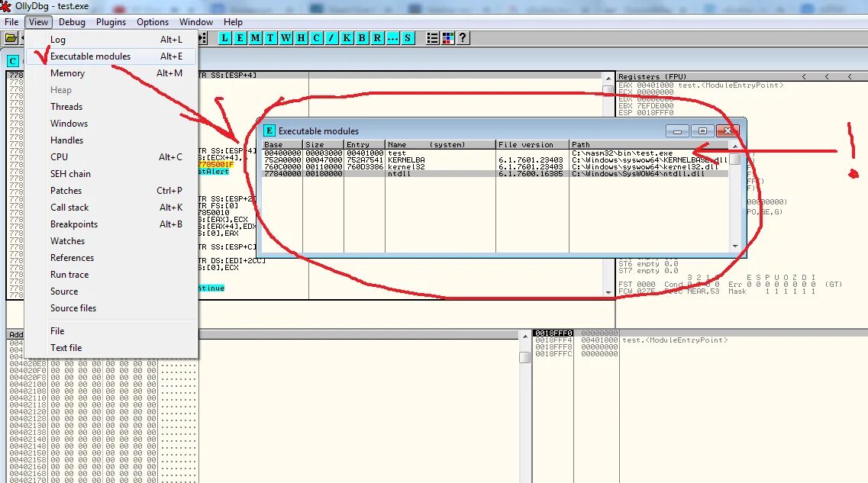Choose File in the View menu
Viewport: 868px width, 483px height.
point(111,331)
